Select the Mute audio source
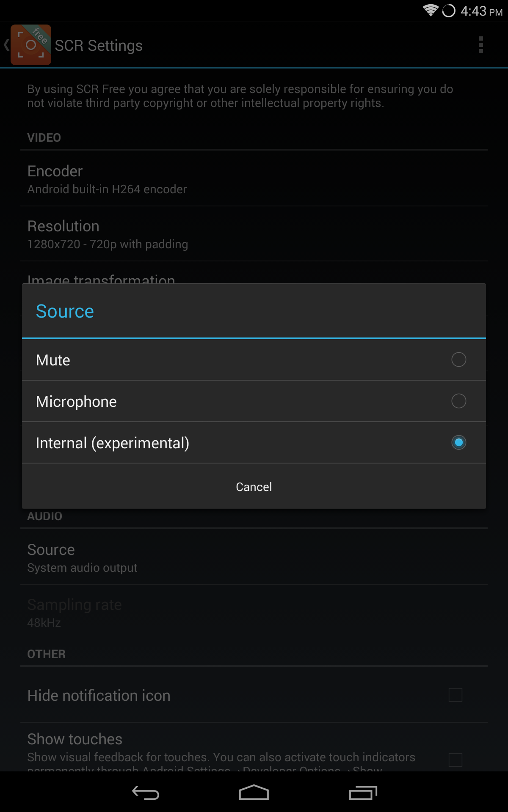508x812 pixels. tap(254, 359)
